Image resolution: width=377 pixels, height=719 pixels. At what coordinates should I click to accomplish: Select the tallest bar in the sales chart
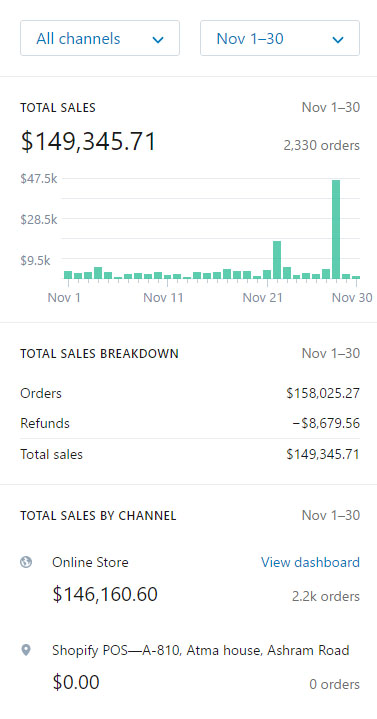pos(336,229)
